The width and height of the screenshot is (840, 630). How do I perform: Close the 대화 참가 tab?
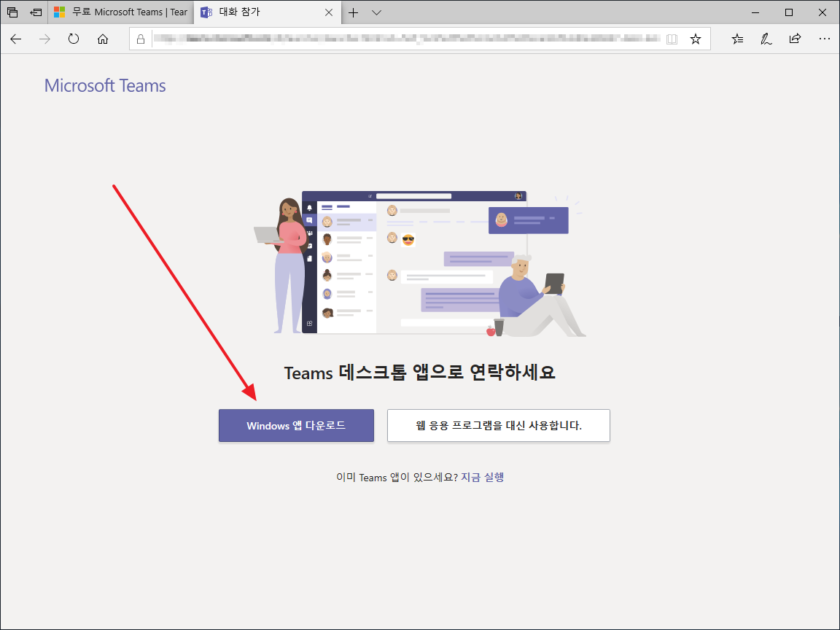click(329, 12)
